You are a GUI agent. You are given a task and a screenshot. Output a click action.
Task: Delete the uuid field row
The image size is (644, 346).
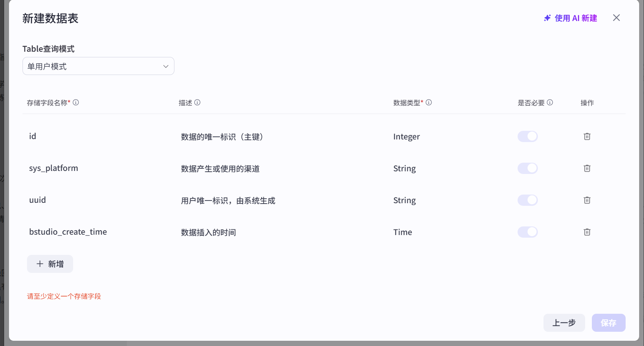[587, 200]
